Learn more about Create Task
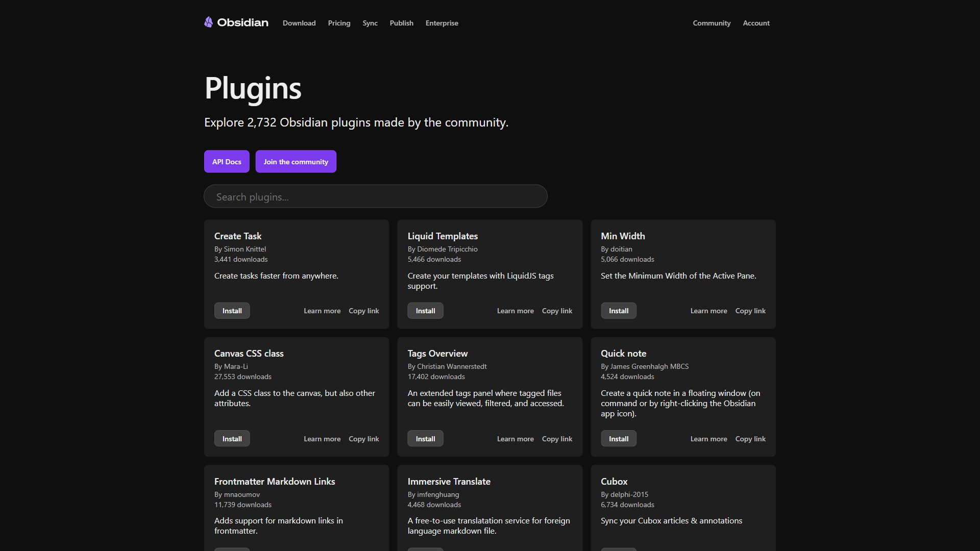This screenshot has height=551, width=980. click(x=322, y=311)
